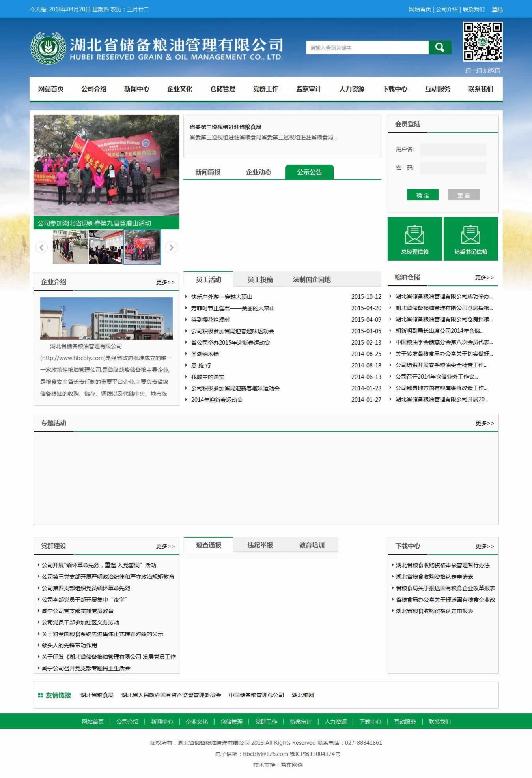Open 人力资源 in main navigation
Viewport: 532px width, 778px height.
(352, 89)
